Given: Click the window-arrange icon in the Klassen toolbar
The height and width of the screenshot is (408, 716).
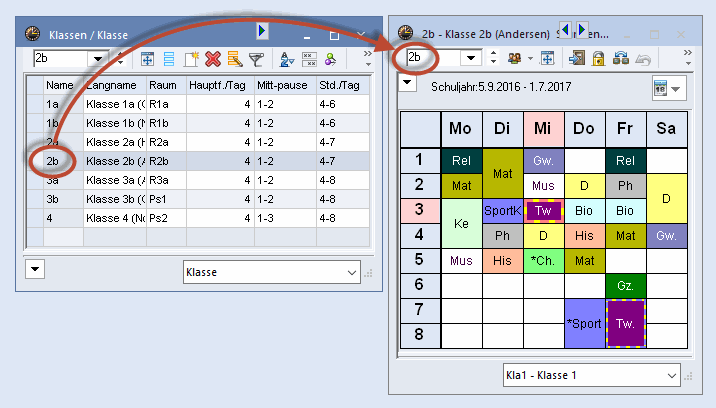Looking at the screenshot, I should pos(147,59).
